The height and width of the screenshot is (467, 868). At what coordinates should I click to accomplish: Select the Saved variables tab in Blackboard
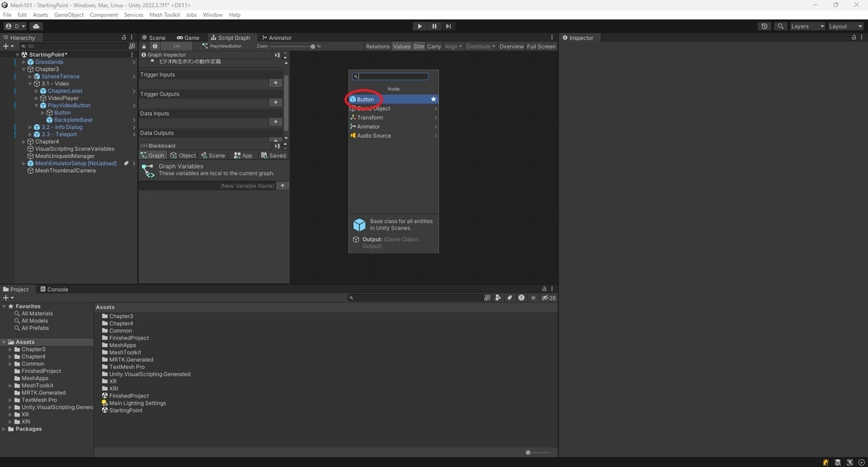coord(273,156)
